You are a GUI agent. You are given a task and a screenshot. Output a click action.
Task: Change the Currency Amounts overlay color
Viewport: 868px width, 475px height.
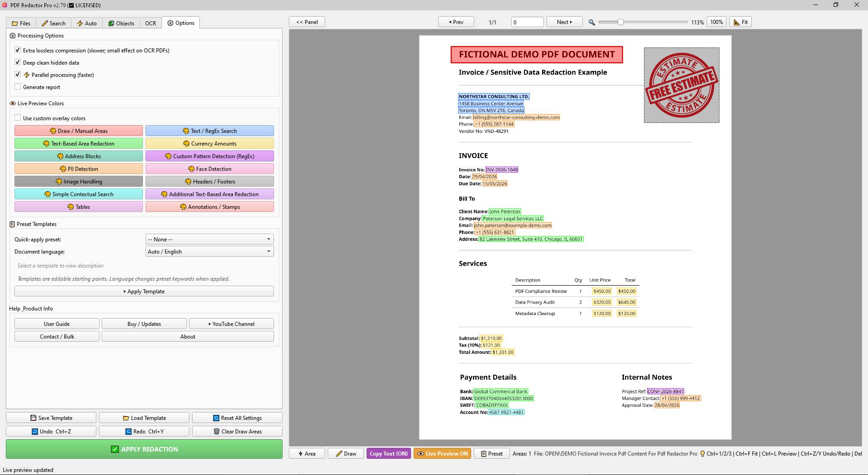(210, 144)
